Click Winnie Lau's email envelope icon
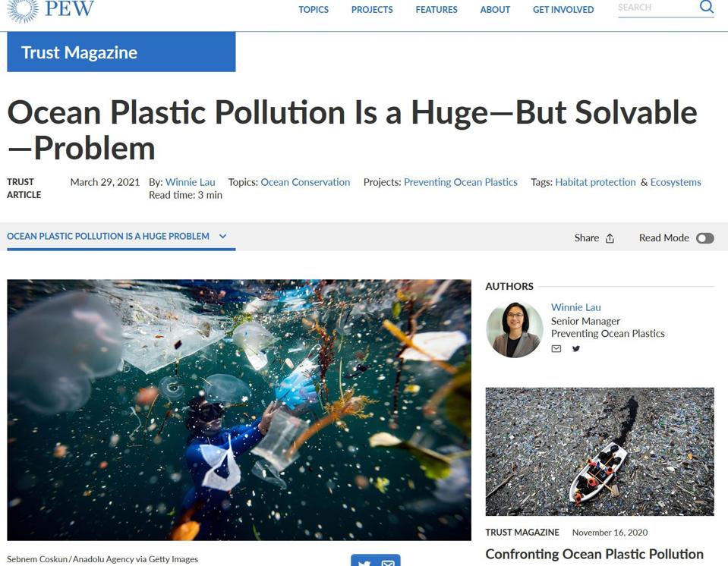 pos(556,348)
